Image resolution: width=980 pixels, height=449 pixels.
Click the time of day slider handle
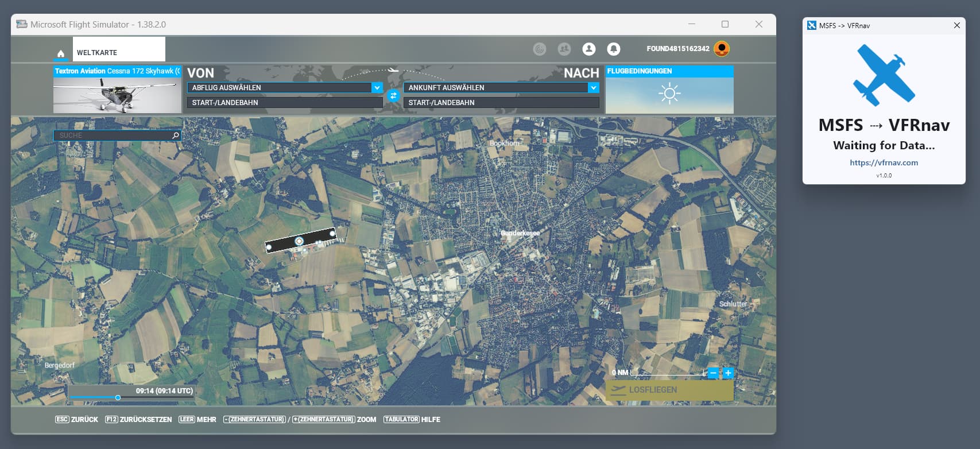click(x=118, y=397)
